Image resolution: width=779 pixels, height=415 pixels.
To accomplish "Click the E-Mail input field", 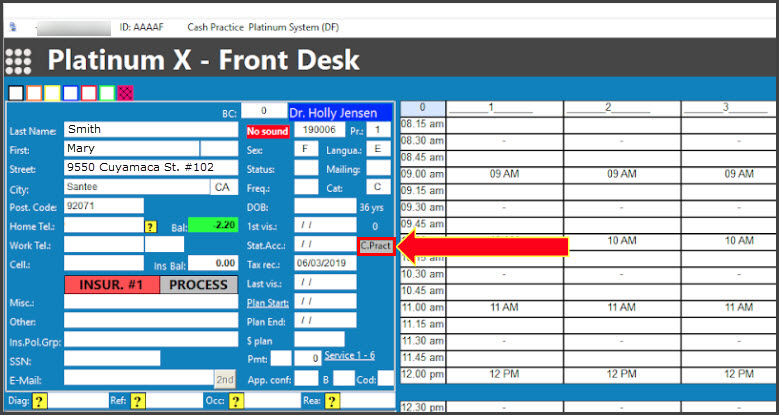I will (x=139, y=378).
